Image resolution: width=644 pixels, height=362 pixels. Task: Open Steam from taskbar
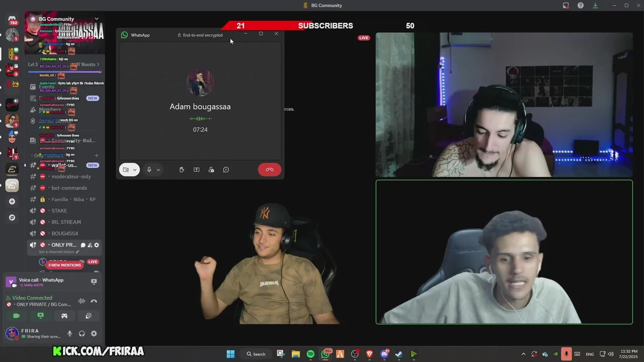pyautogui.click(x=398, y=354)
